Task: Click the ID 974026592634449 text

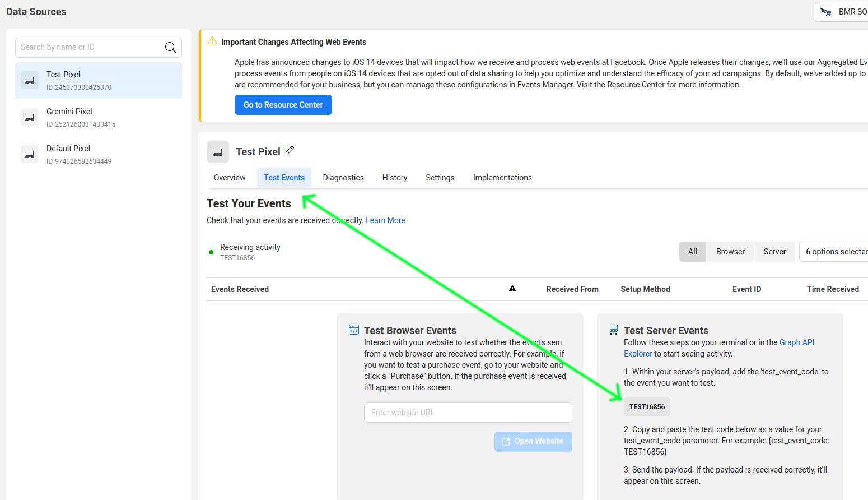Action: 79,161
